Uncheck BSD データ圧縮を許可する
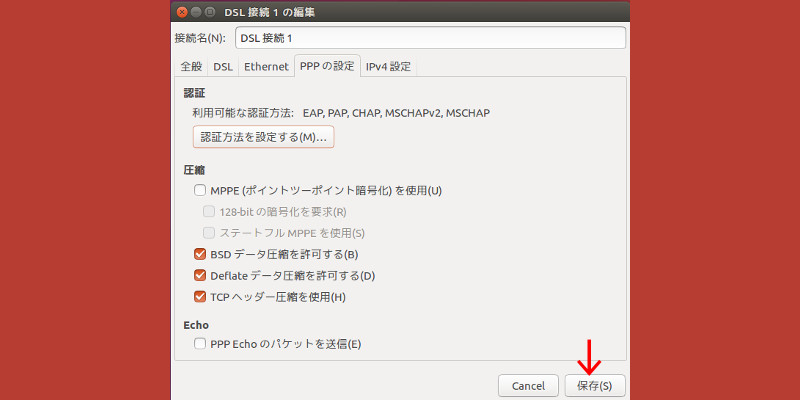The height and width of the screenshot is (400, 800). point(199,254)
